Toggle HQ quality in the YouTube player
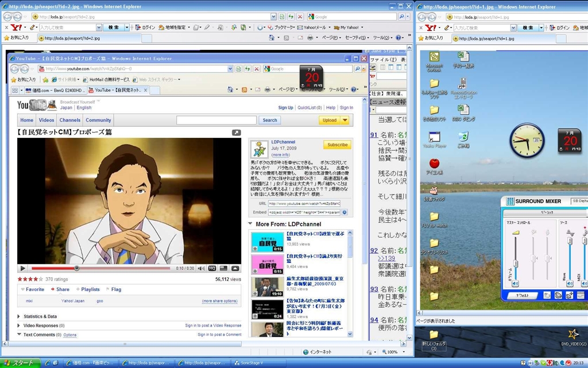 pos(212,268)
